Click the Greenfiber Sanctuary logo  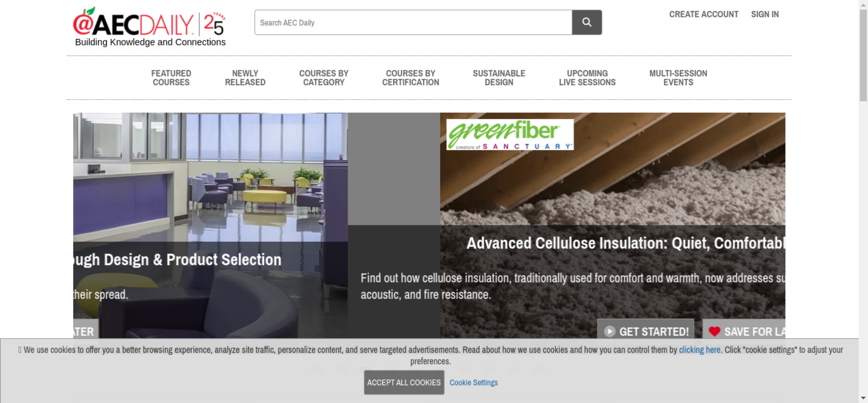(510, 134)
